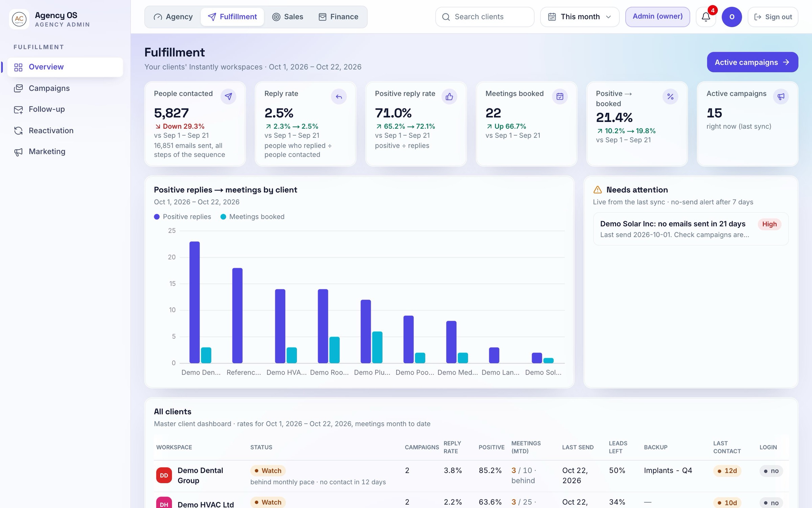Click the Admin (owner) role badge
Screen dimensions: 812x508
click(x=657, y=17)
